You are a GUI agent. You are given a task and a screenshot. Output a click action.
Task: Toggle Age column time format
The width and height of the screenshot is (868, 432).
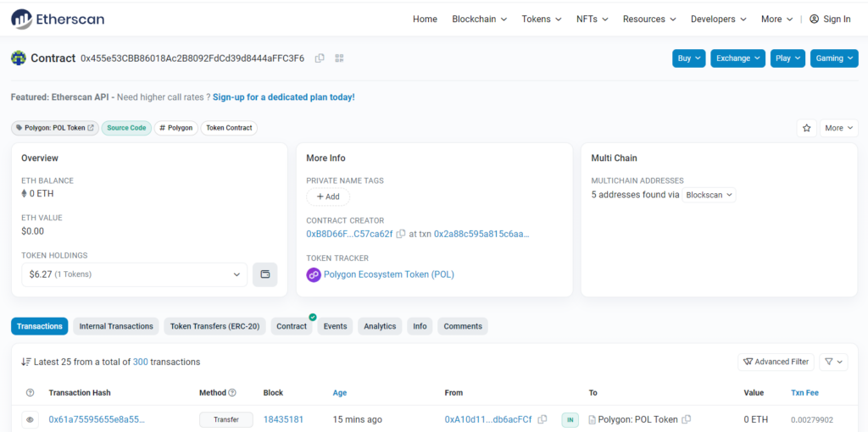339,393
